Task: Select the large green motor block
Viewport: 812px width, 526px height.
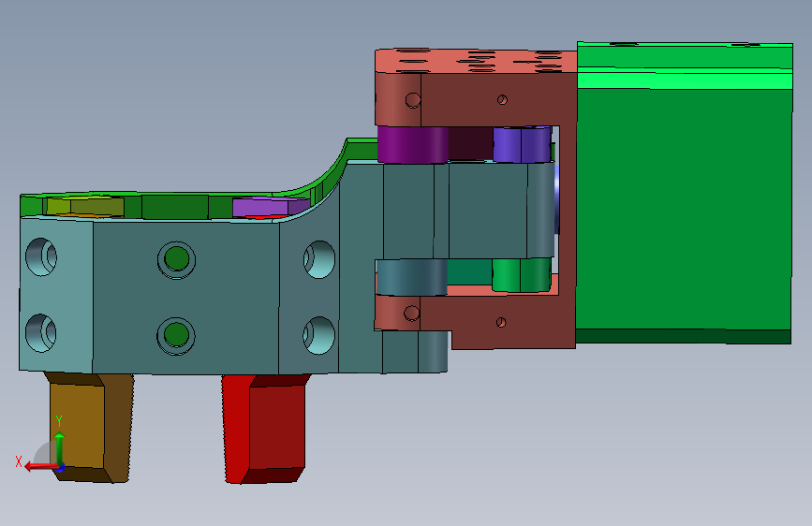Action: click(x=684, y=193)
